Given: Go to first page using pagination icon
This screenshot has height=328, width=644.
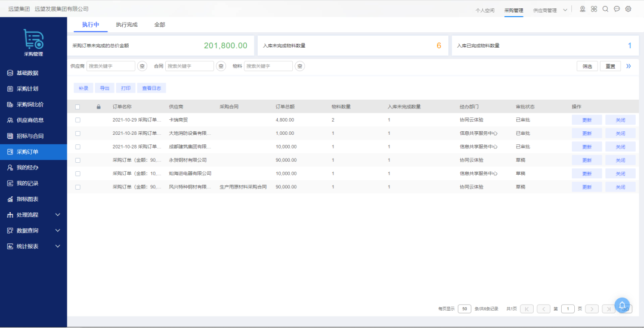Looking at the screenshot, I should coord(527,309).
